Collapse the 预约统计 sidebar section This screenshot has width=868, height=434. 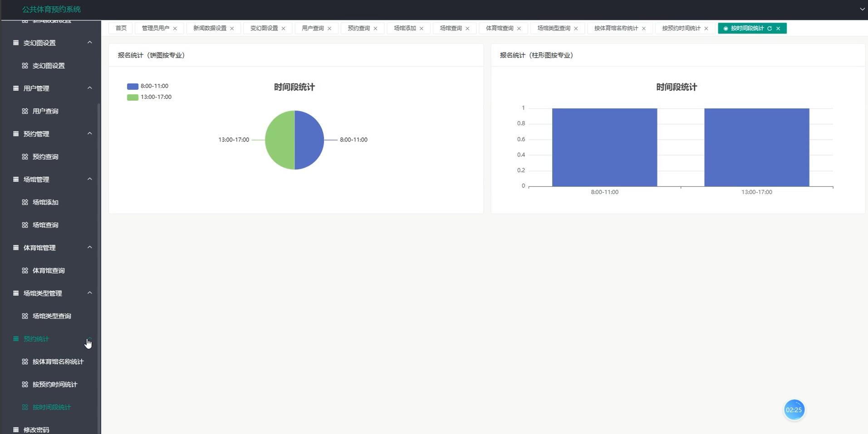click(89, 339)
